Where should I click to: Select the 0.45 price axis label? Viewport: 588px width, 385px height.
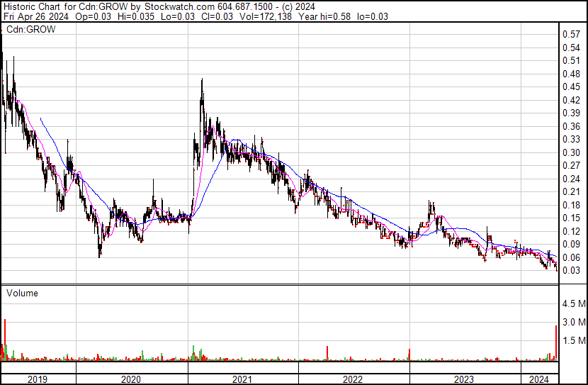point(572,87)
